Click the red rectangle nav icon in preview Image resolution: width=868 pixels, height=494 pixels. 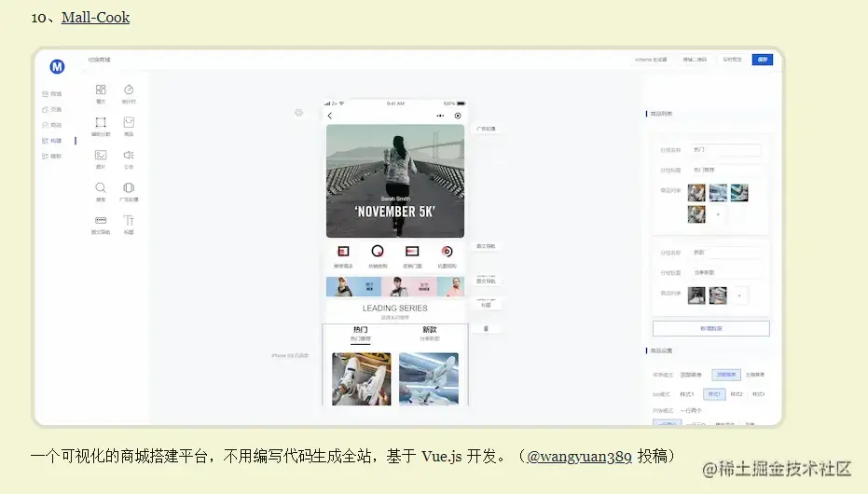[x=412, y=251]
